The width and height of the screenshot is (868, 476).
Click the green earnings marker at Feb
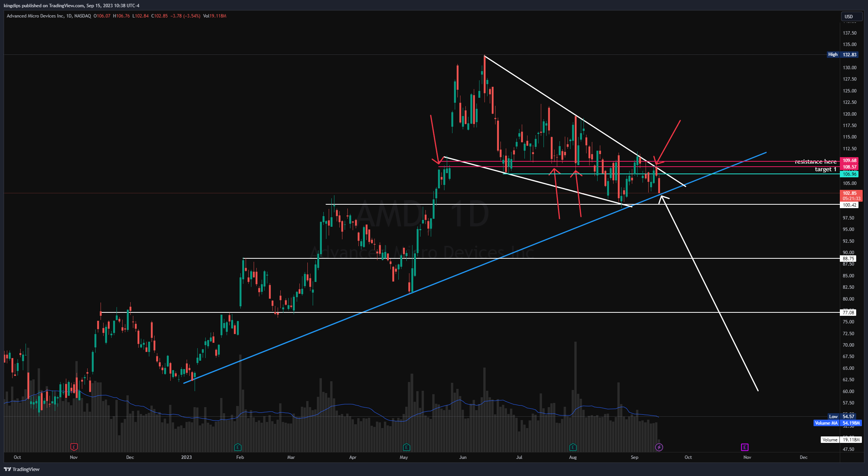[238, 447]
